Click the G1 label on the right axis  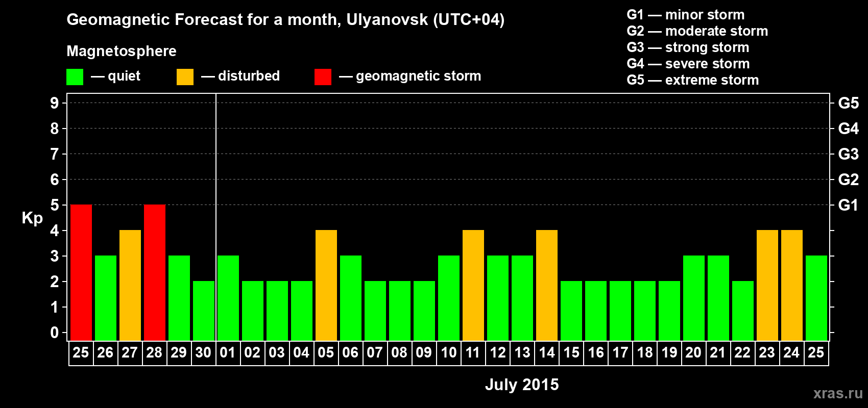pos(848,205)
